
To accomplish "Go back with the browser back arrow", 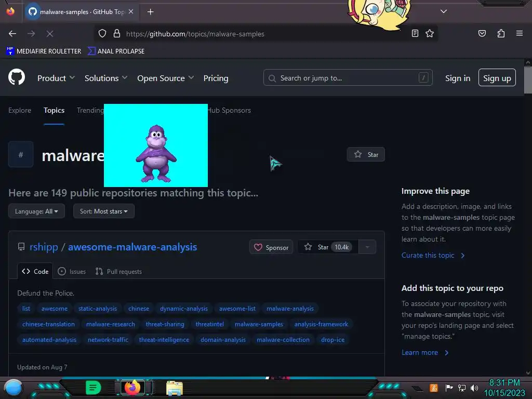I will (12, 34).
